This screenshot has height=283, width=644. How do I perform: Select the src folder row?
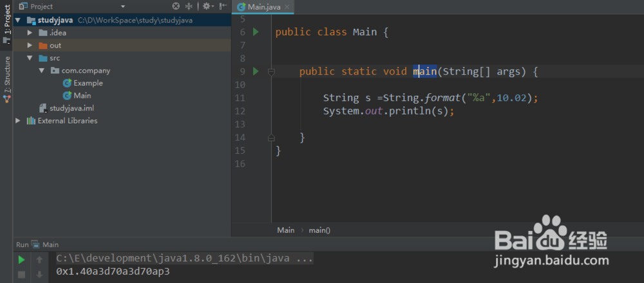coord(122,58)
